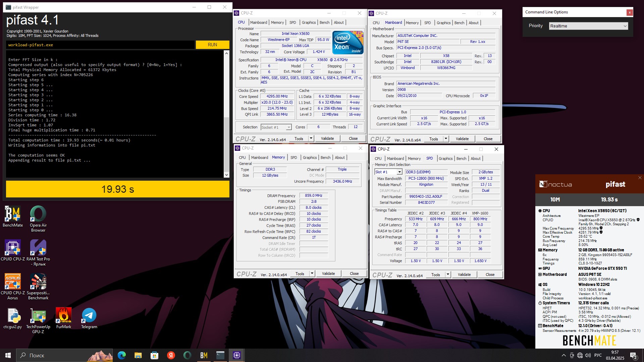Click Validate in SPD window
This screenshot has width=644, height=362.
click(464, 275)
